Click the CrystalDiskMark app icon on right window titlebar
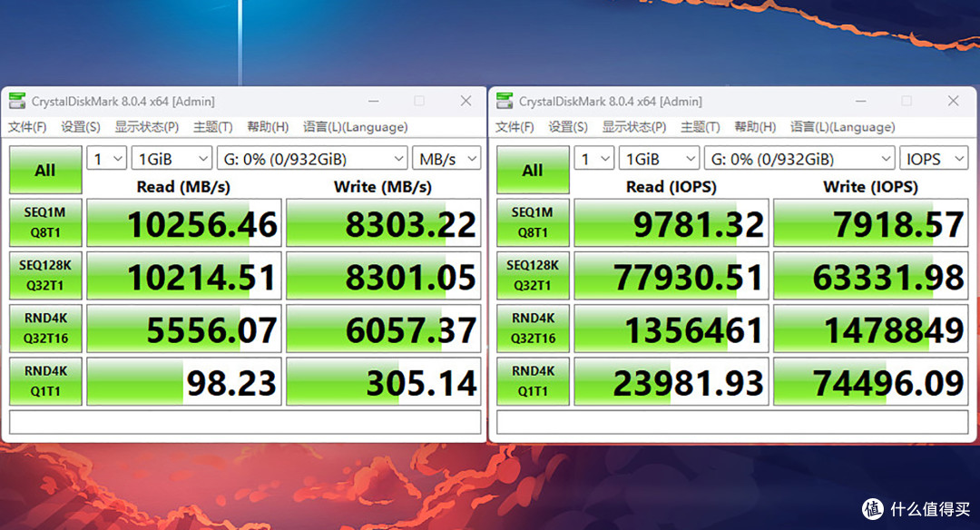The width and height of the screenshot is (980, 530). 503,101
